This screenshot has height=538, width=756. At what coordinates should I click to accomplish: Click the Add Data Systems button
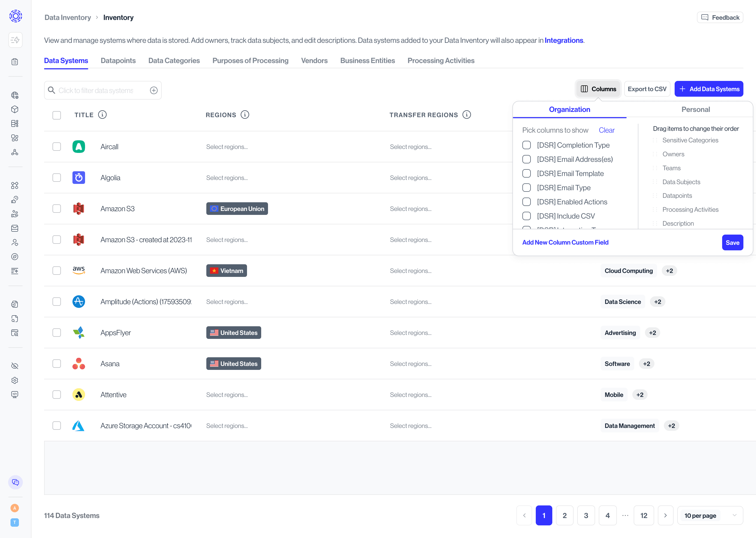[709, 89]
